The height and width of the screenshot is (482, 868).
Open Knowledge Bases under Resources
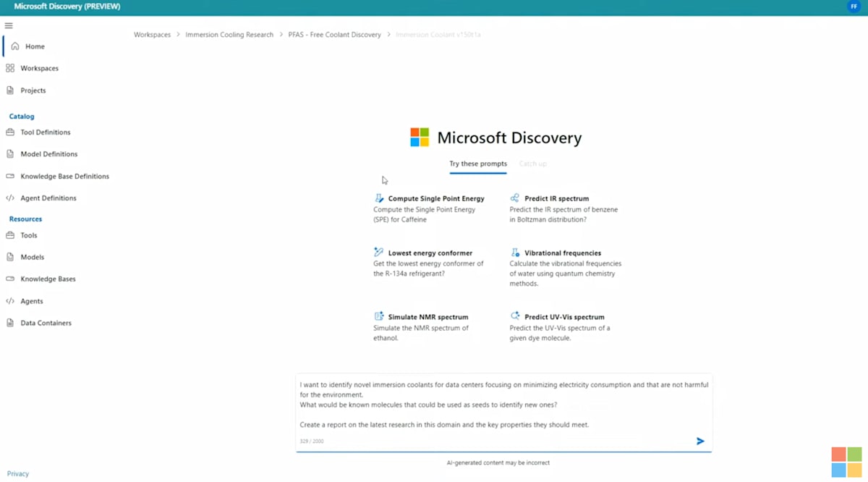click(x=48, y=279)
